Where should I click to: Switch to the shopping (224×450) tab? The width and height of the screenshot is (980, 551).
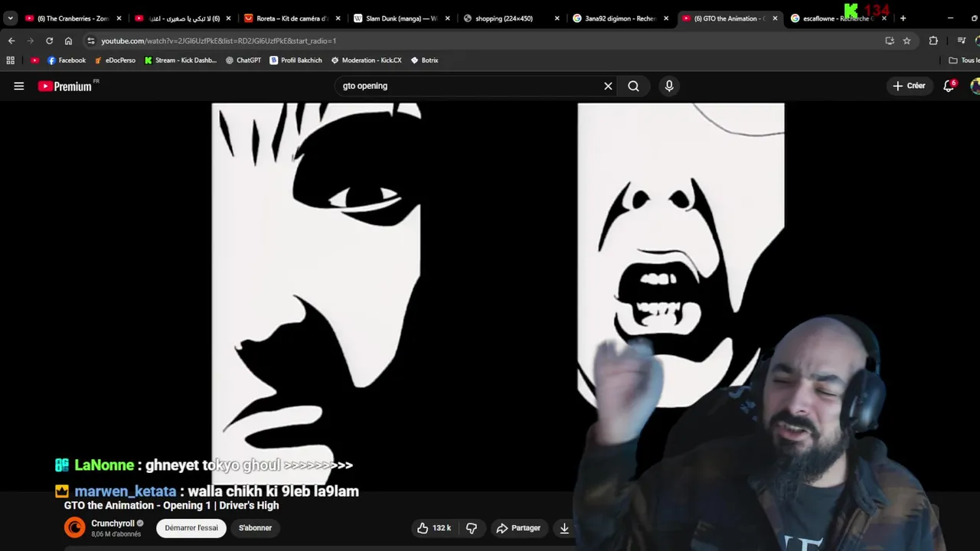(512, 18)
